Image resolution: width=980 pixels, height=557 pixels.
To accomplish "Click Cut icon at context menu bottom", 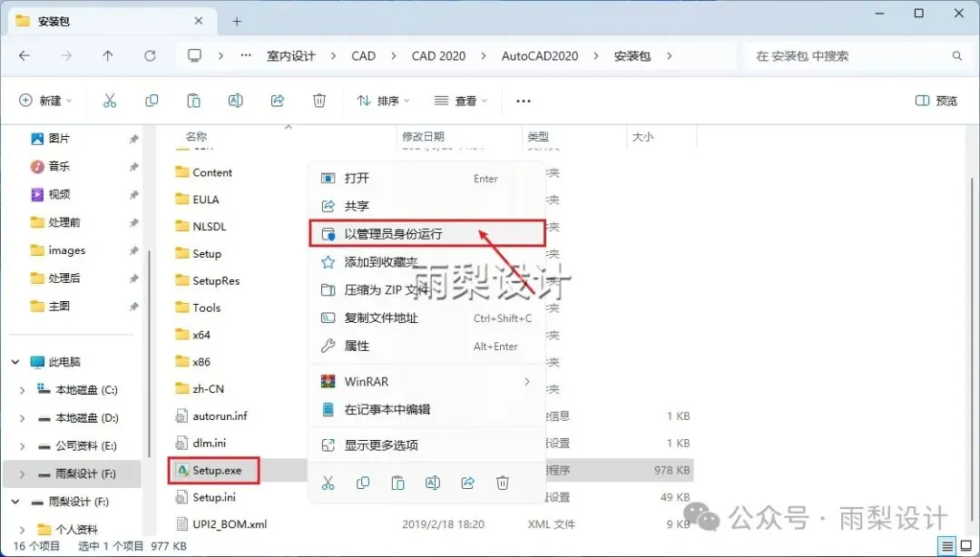I will [328, 483].
